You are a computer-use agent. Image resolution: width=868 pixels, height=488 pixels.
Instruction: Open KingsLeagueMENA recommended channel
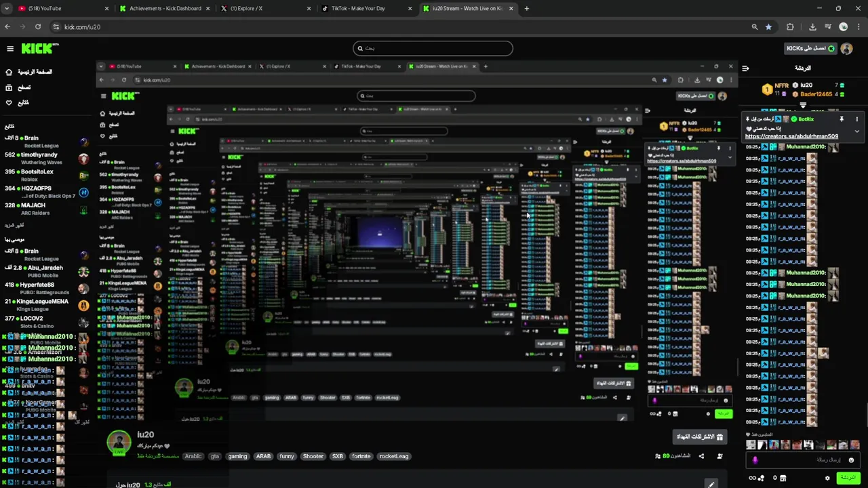tap(45, 305)
